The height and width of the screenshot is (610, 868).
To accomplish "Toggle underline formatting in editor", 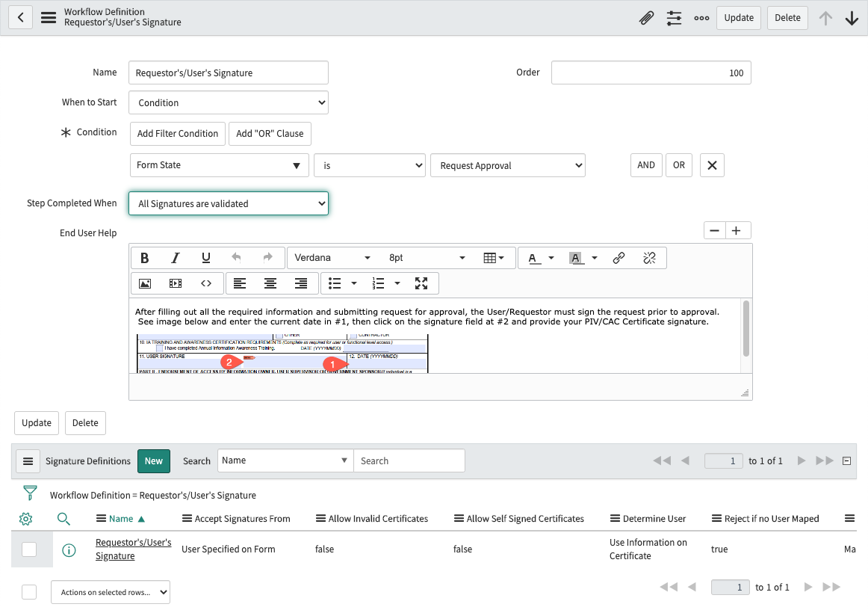I will [206, 258].
